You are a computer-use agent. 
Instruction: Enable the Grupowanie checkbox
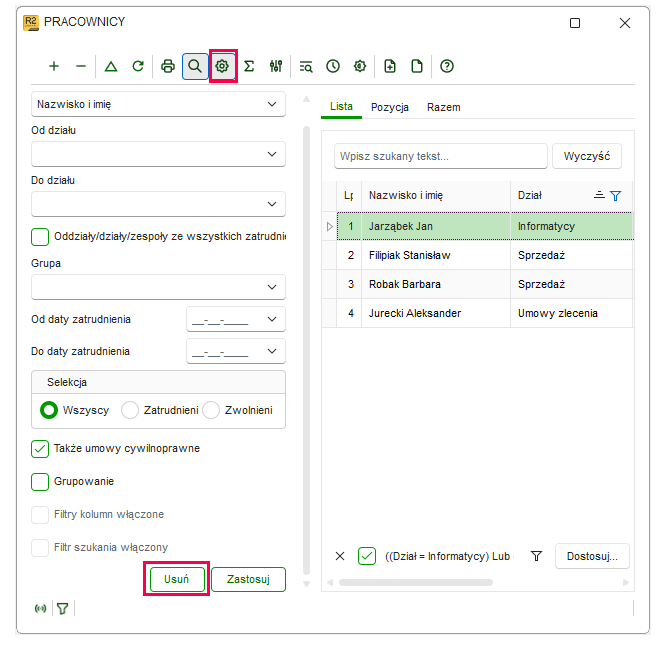click(40, 482)
